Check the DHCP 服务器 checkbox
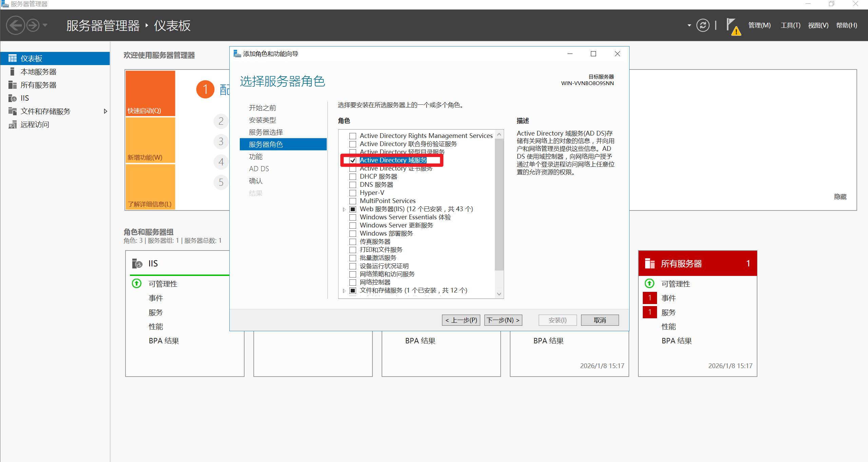The height and width of the screenshot is (462, 868). click(x=353, y=177)
